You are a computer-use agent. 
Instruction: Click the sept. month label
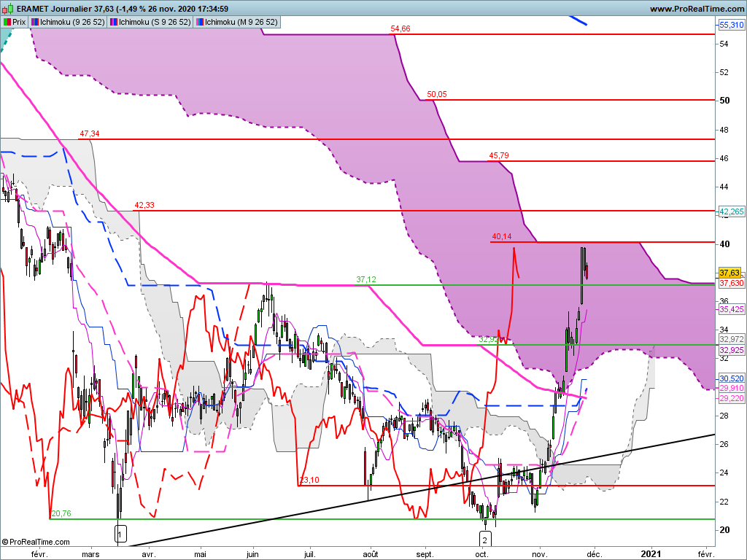(425, 554)
